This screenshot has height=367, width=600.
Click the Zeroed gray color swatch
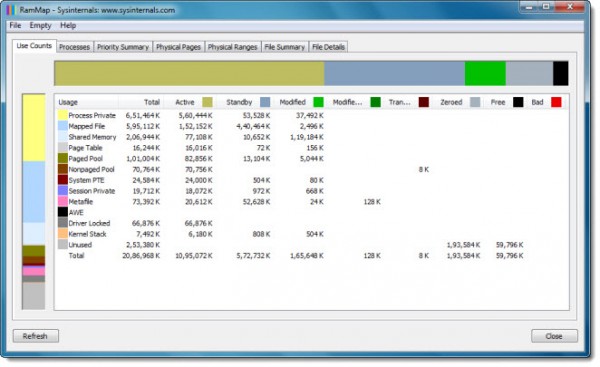[475, 102]
